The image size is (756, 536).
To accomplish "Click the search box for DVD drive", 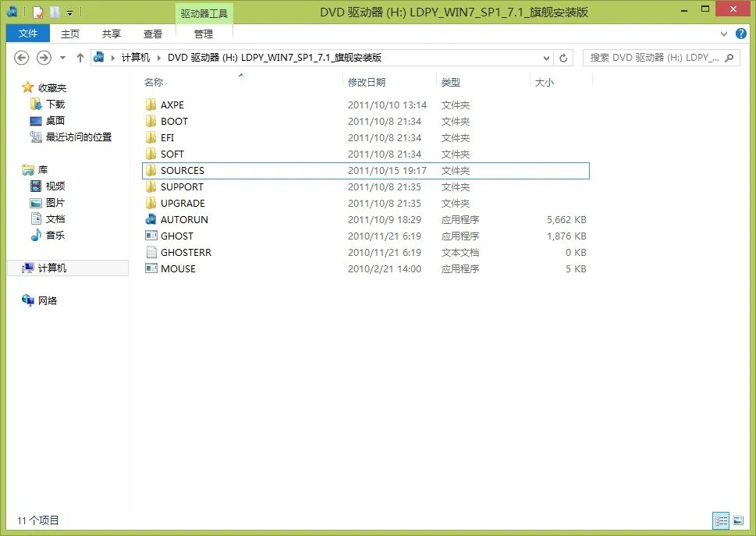I will coord(654,58).
